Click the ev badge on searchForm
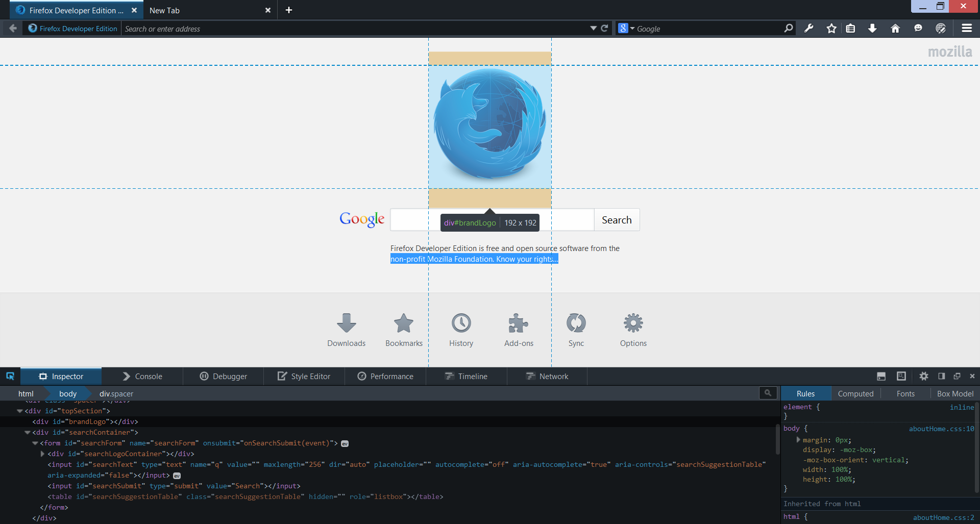This screenshot has width=980, height=524. tap(345, 444)
